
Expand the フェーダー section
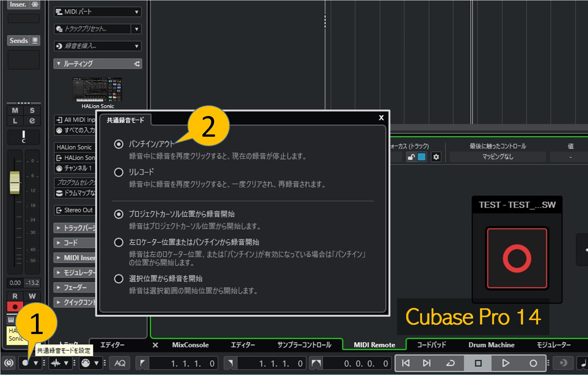tap(75, 287)
